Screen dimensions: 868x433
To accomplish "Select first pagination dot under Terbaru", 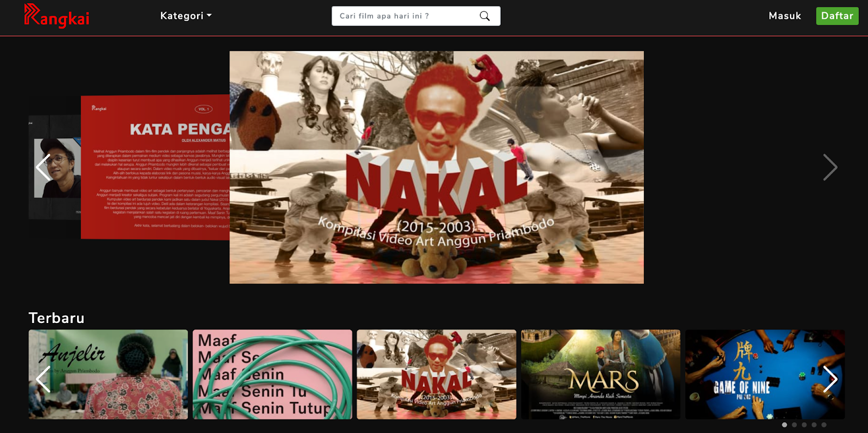I will pos(784,425).
